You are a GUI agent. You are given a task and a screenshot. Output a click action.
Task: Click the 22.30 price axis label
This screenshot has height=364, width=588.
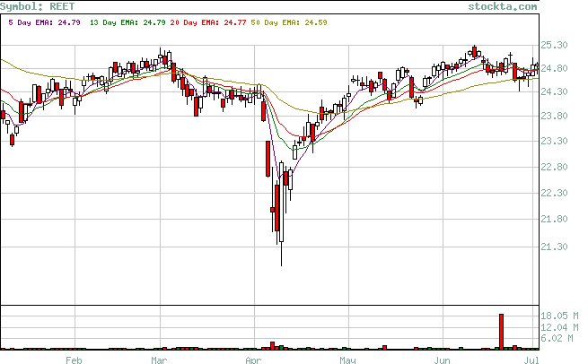tap(554, 193)
